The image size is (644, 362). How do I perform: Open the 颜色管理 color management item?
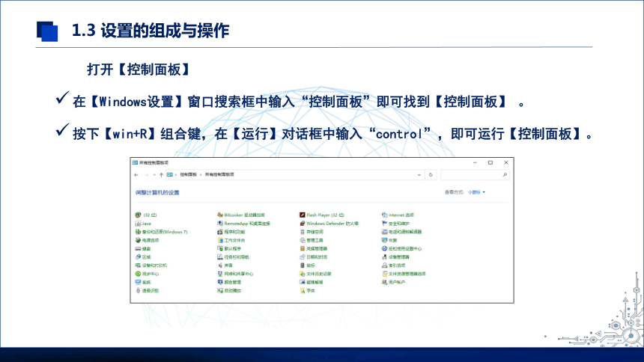229,283
